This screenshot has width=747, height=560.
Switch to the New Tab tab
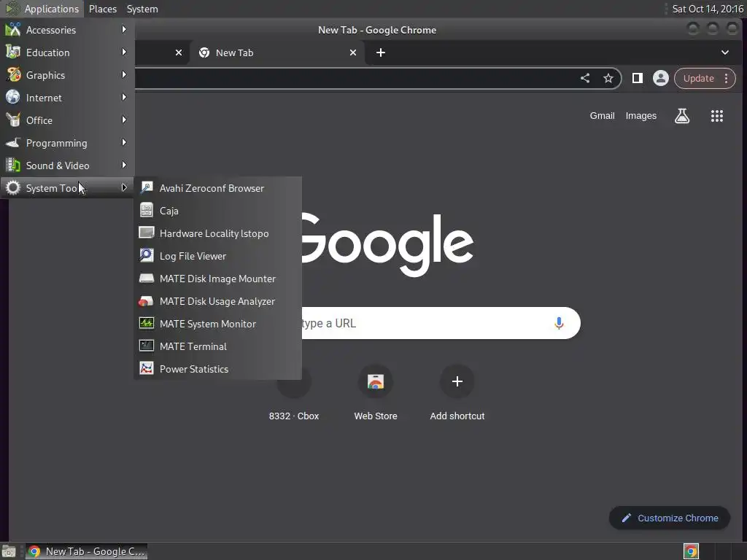pyautogui.click(x=277, y=52)
